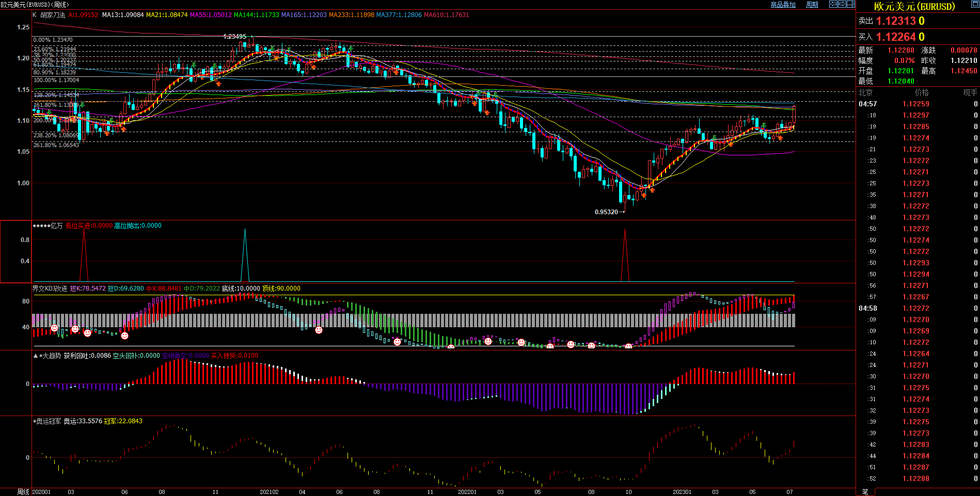The image size is (980, 496).
Task: Click the 0.95320 low price label
Action: click(x=606, y=212)
